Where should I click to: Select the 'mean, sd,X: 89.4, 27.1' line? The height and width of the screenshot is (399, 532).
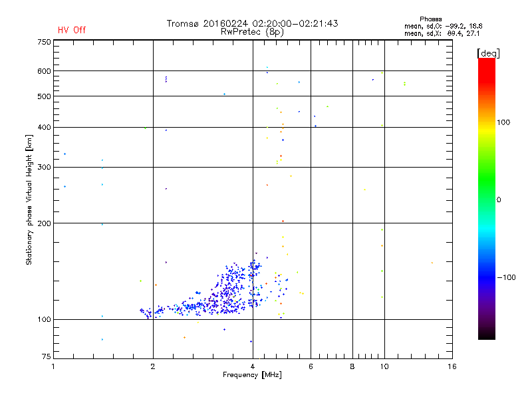442,33
